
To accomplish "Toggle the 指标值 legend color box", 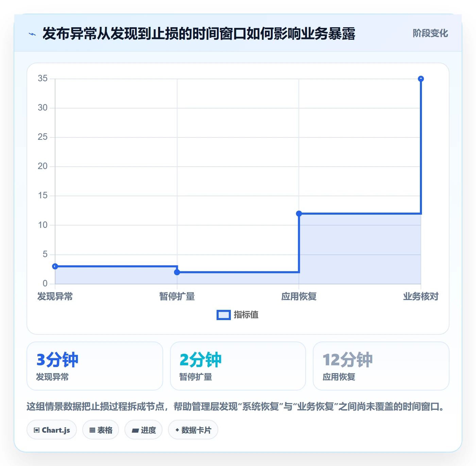I will click(x=224, y=315).
